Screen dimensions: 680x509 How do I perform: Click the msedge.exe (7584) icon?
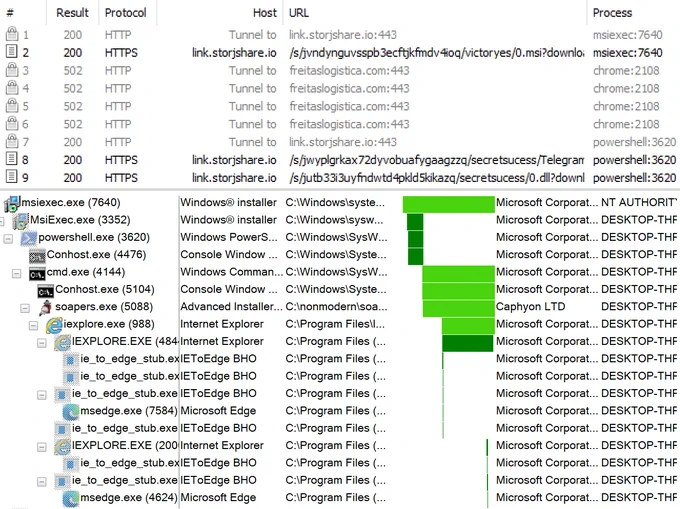point(71,411)
